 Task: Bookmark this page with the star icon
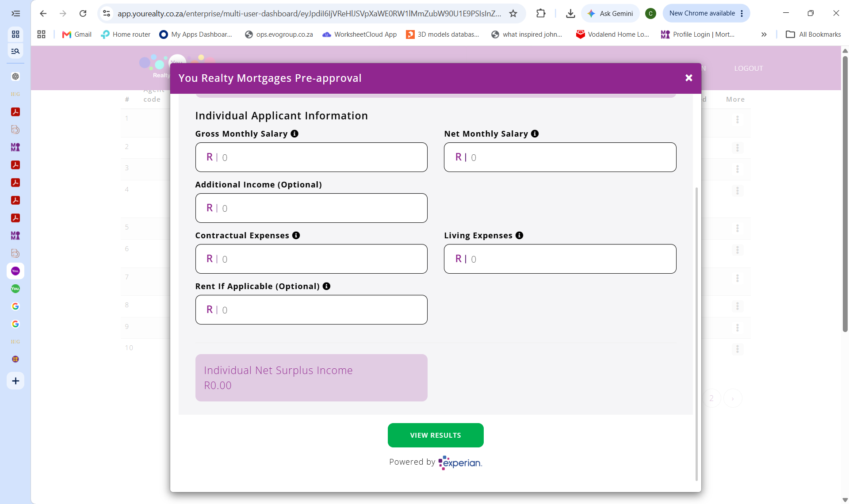tap(513, 13)
